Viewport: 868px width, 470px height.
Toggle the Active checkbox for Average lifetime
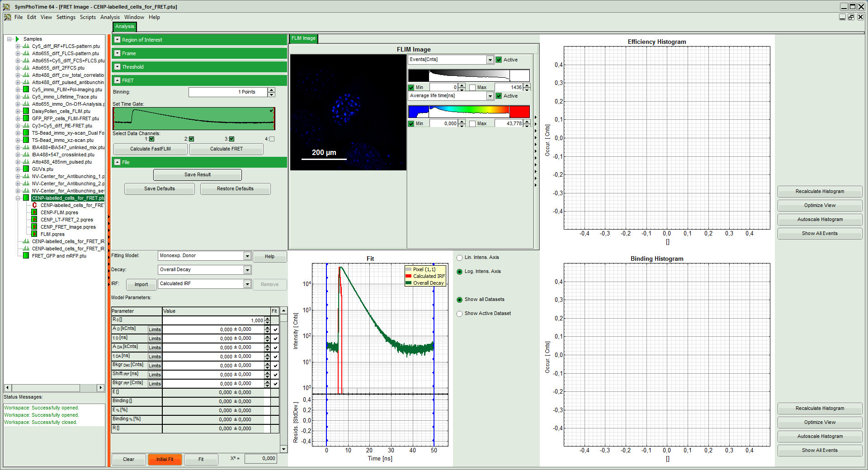(x=499, y=96)
